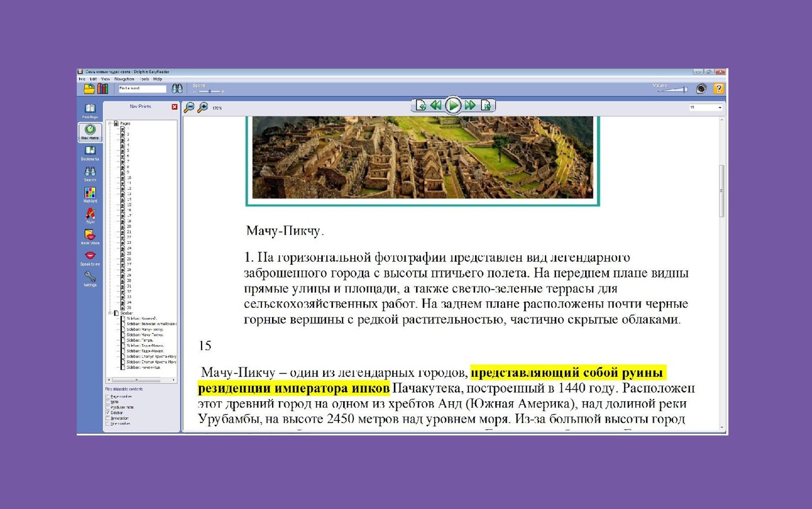Image resolution: width=812 pixels, height=509 pixels.
Task: Select the Book Voice icon
Action: pyautogui.click(x=90, y=235)
